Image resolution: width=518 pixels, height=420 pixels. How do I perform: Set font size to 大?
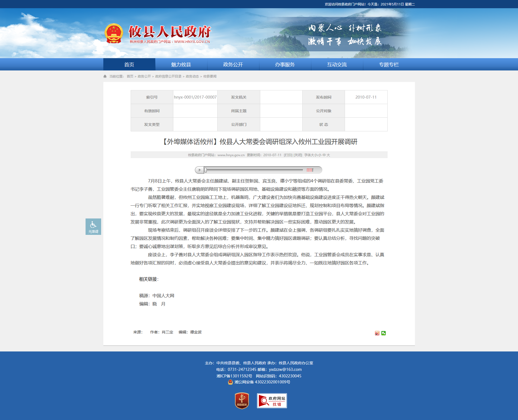328,155
